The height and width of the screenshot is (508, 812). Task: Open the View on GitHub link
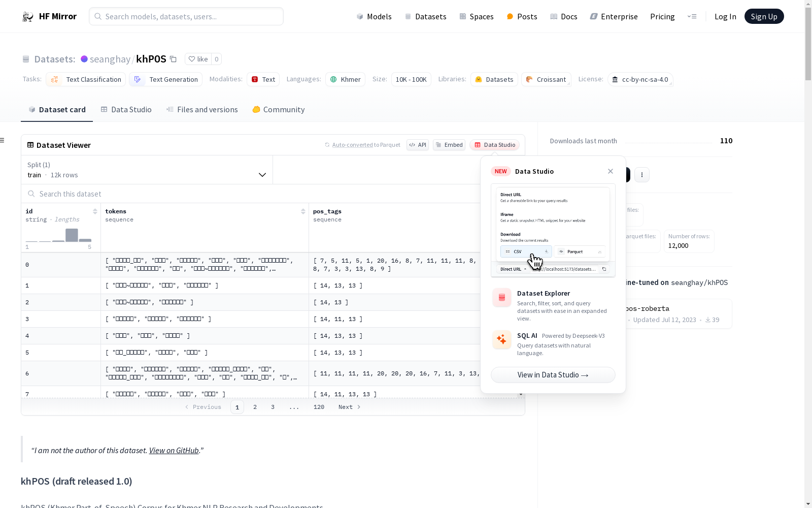tap(174, 450)
